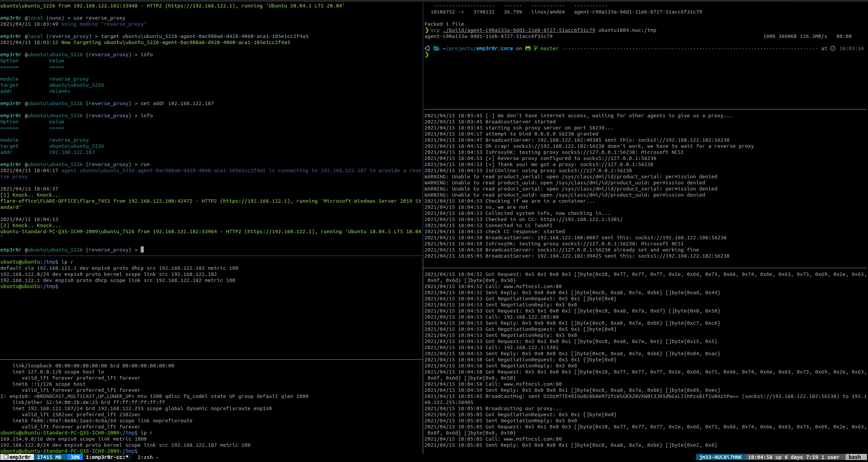Open the underlined ./build/agent path link
Viewport: 868px width, 462px height.
click(x=519, y=30)
